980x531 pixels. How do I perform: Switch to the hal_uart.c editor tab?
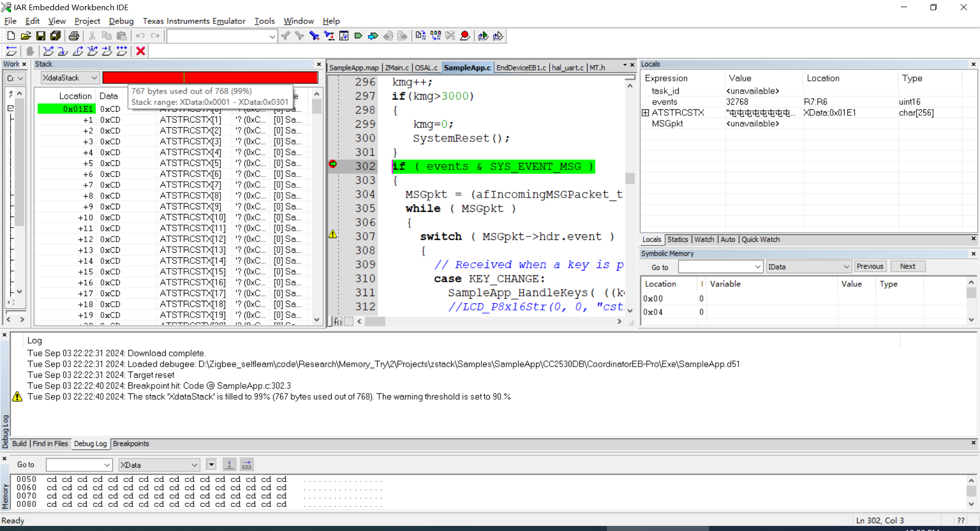pyautogui.click(x=568, y=67)
